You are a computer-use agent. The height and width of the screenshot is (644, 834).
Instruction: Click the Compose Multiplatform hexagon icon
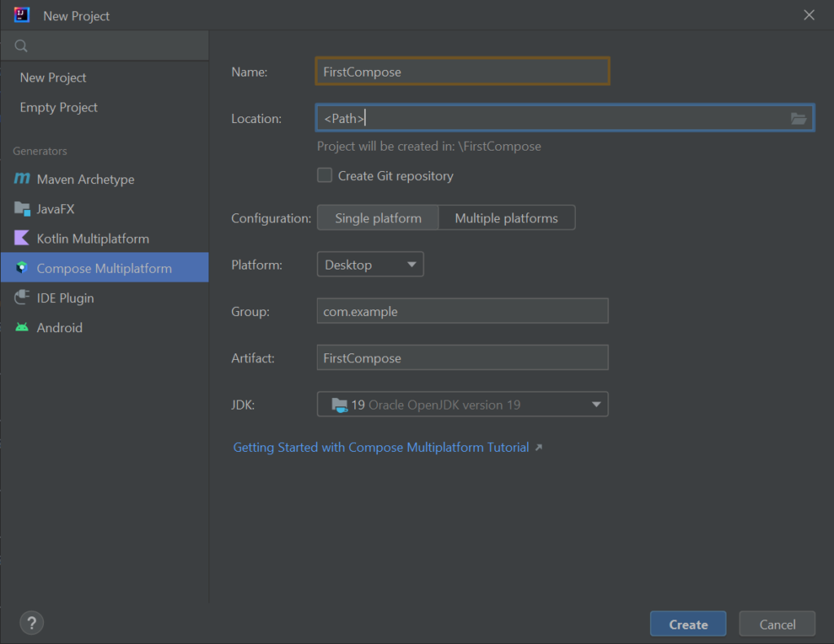[22, 268]
